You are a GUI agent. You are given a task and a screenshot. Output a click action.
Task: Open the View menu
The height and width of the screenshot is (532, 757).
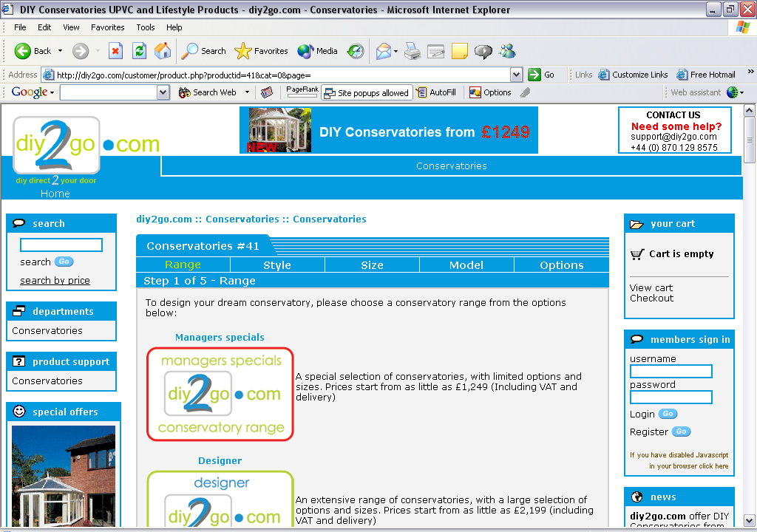click(71, 27)
